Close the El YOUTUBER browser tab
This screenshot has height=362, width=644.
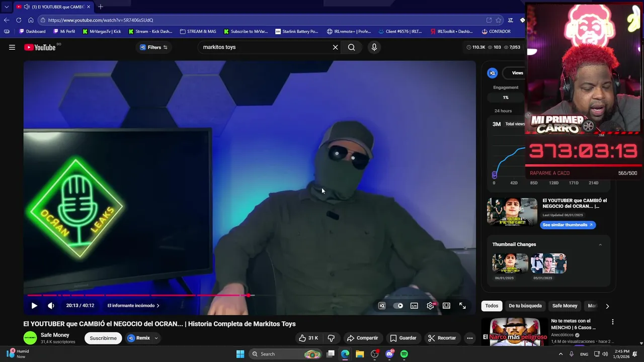(x=89, y=7)
